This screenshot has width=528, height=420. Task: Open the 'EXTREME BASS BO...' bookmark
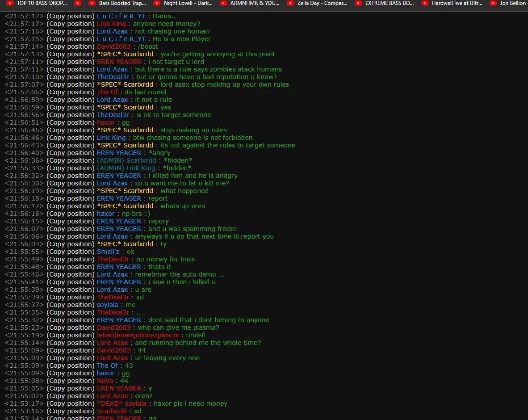pos(385,3)
